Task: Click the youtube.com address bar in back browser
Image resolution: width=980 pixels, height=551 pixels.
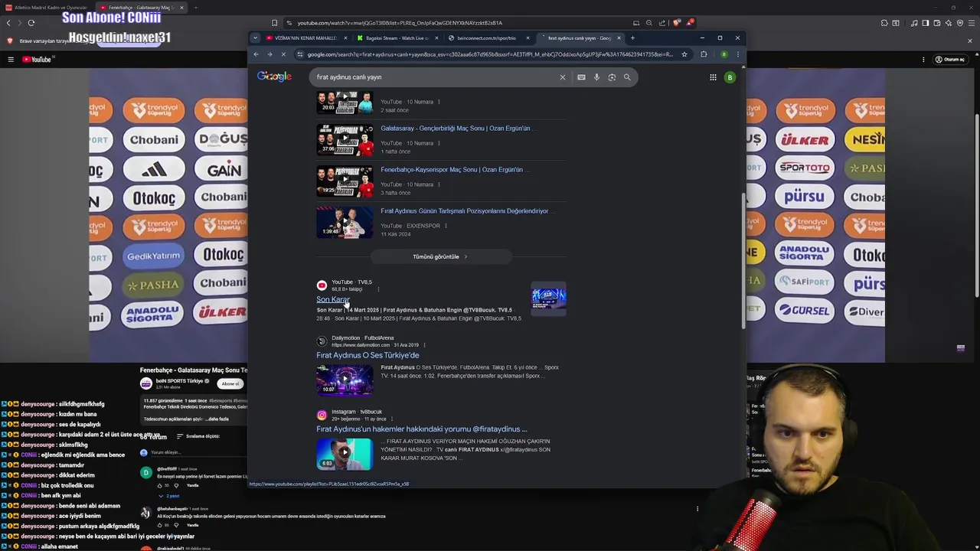Action: pos(459,23)
